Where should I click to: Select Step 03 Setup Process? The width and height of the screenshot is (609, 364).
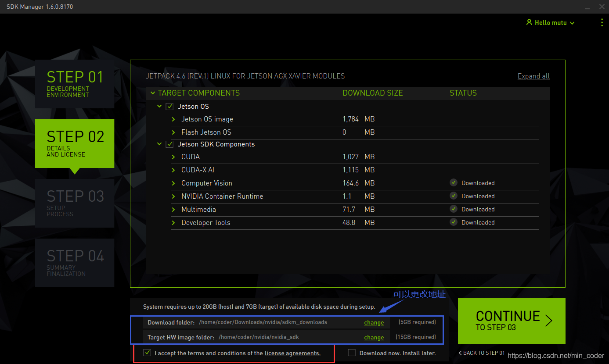pos(75,203)
